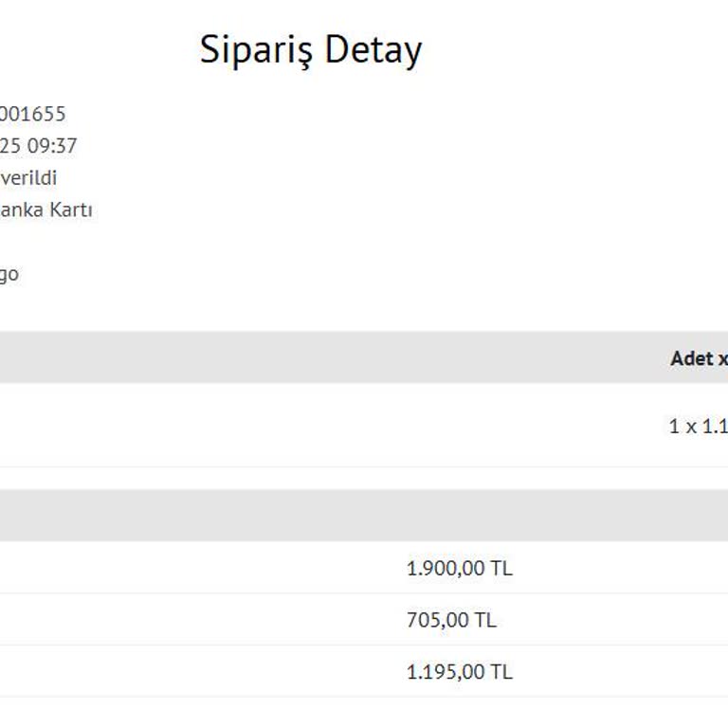Click the empty label cell beside 1.195,00 TL
This screenshot has width=728, height=728.
click(190, 672)
